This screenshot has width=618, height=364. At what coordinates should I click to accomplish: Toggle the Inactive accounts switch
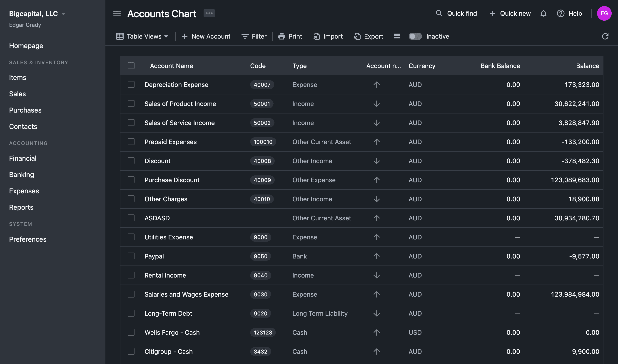(415, 36)
